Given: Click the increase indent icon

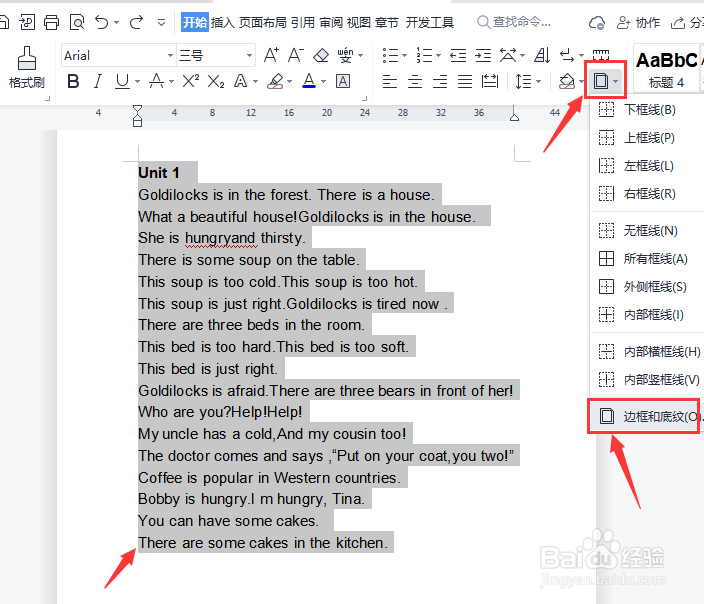Looking at the screenshot, I should (x=483, y=56).
